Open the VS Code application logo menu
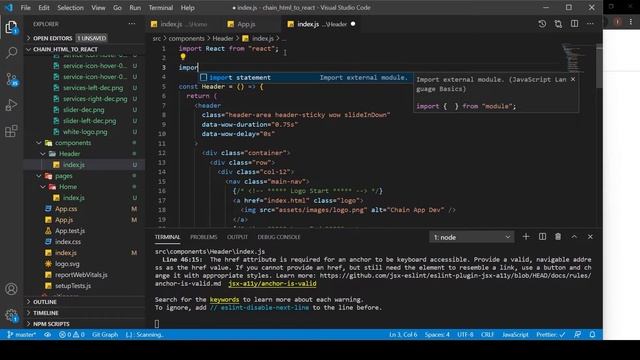This screenshot has width=640, height=360. [9, 8]
